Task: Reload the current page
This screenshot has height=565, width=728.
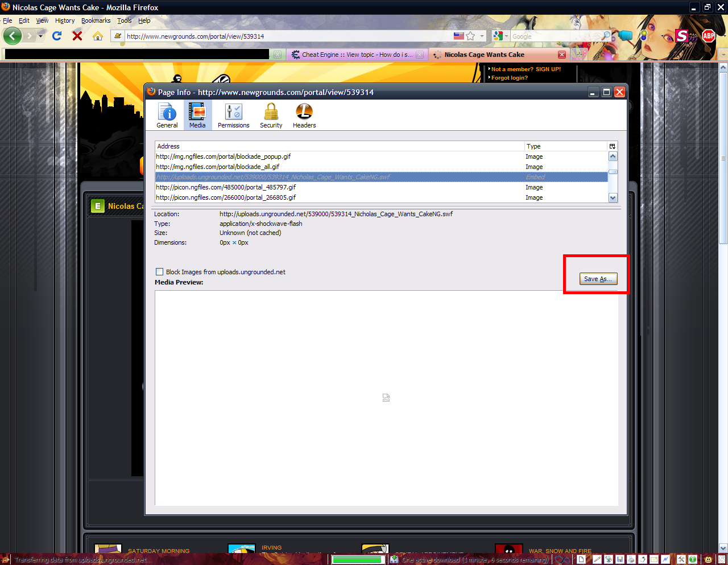Action: click(x=57, y=36)
